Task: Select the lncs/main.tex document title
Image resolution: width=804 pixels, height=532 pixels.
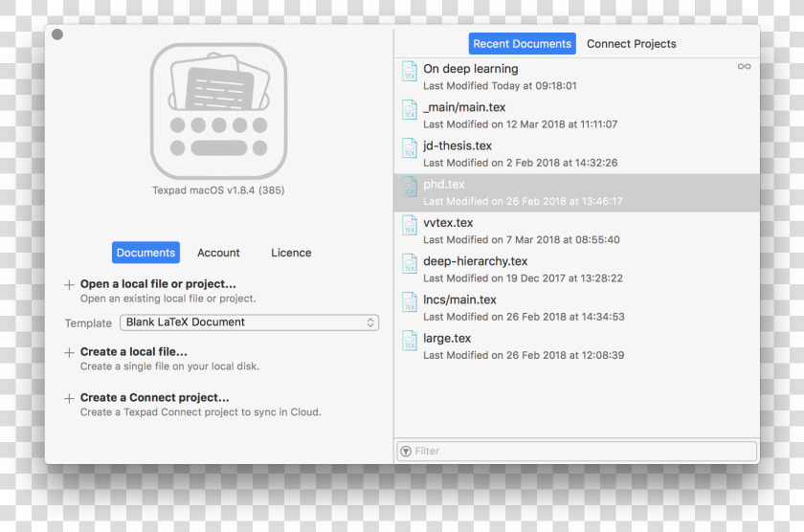Action: [460, 299]
